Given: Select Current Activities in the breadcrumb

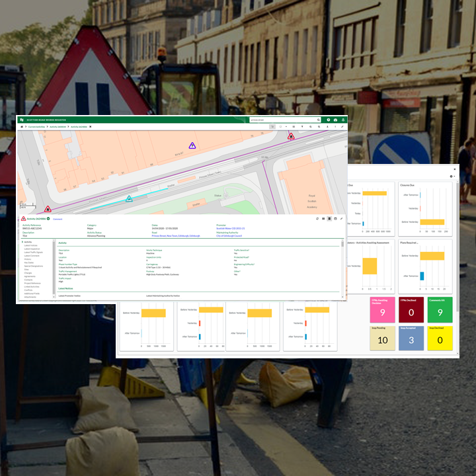Looking at the screenshot, I should point(36,126).
